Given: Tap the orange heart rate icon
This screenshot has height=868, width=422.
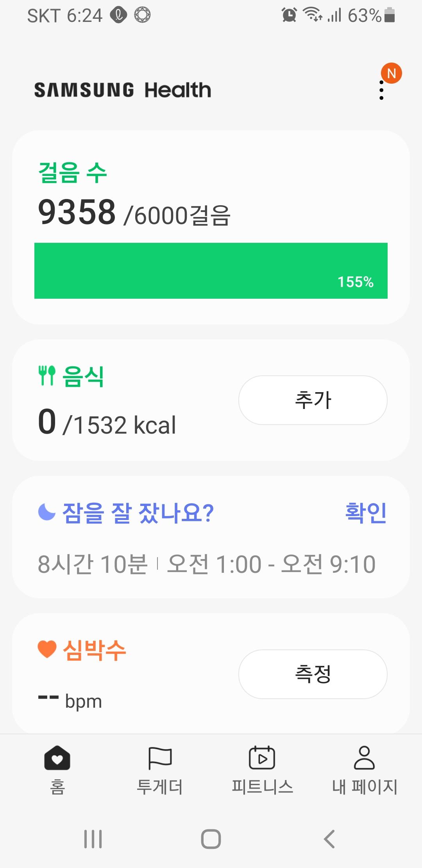Looking at the screenshot, I should pos(47,649).
